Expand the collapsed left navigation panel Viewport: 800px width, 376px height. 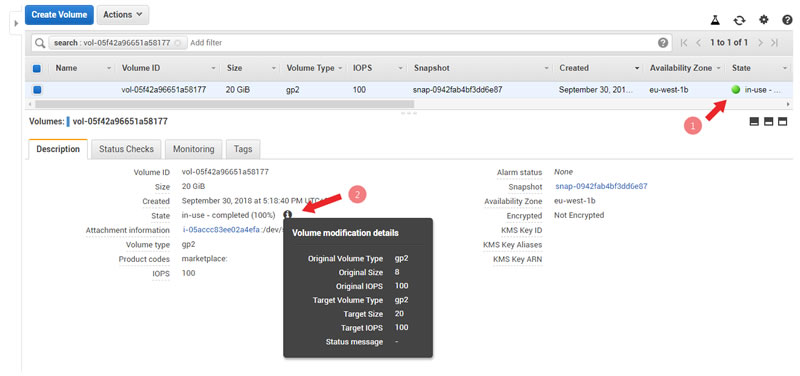[16, 23]
